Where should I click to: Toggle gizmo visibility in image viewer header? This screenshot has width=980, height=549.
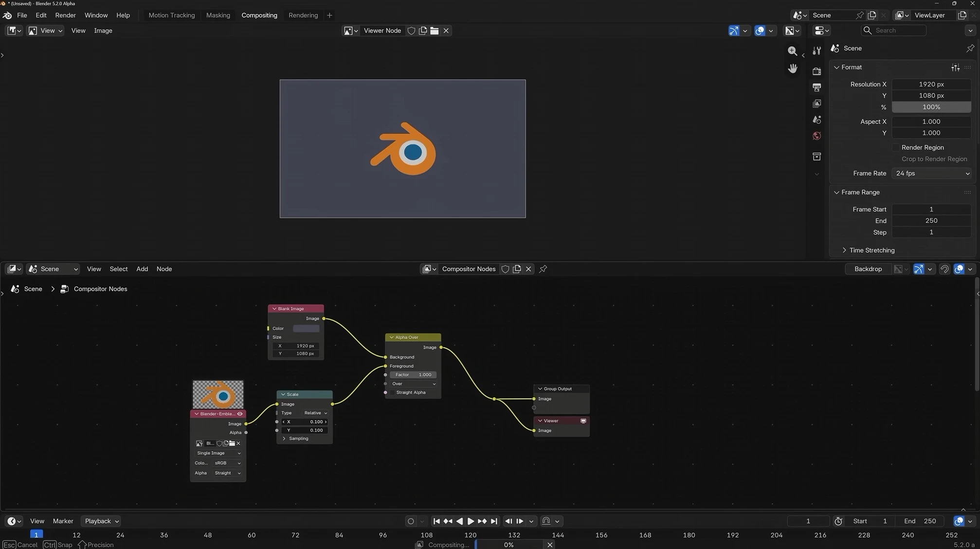[x=734, y=31]
